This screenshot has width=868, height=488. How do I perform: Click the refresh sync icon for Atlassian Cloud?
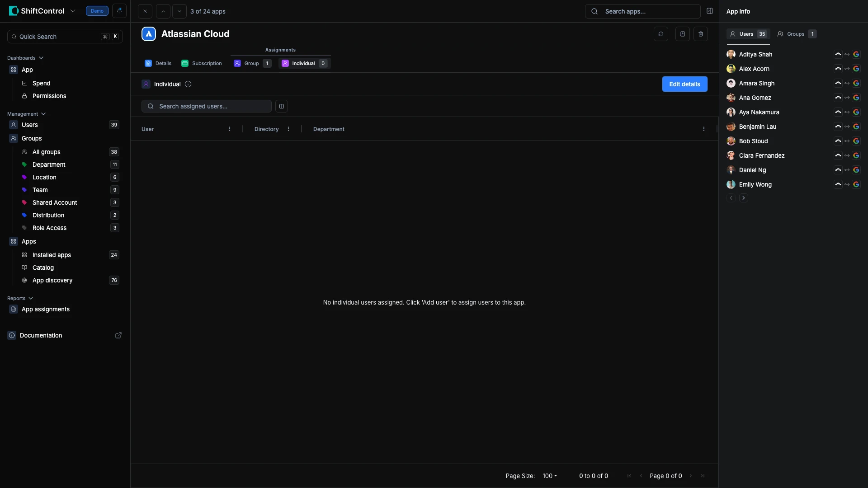pyautogui.click(x=660, y=34)
